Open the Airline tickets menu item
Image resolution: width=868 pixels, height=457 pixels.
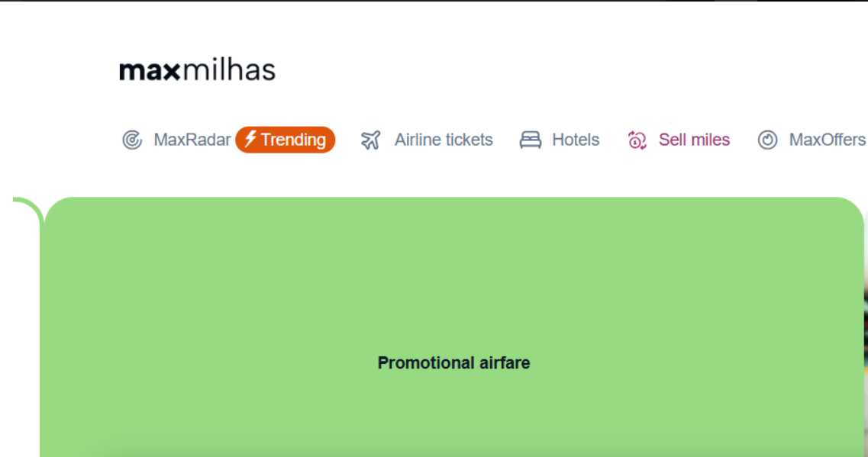click(x=444, y=140)
